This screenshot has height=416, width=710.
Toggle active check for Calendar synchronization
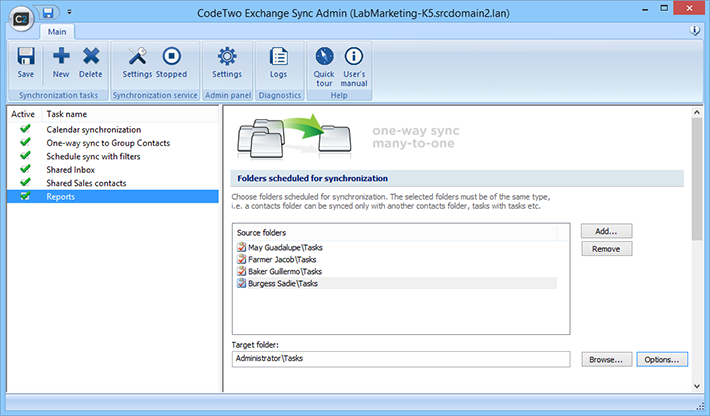(25, 129)
